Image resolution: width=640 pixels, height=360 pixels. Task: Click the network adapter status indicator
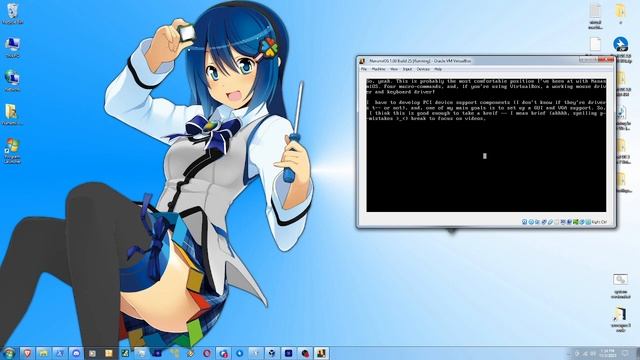click(x=544, y=222)
